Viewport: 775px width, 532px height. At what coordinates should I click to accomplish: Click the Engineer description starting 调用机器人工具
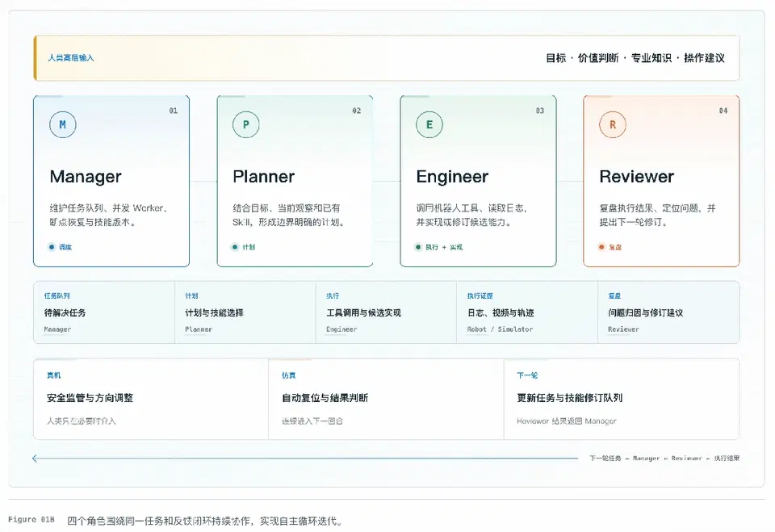[471, 215]
